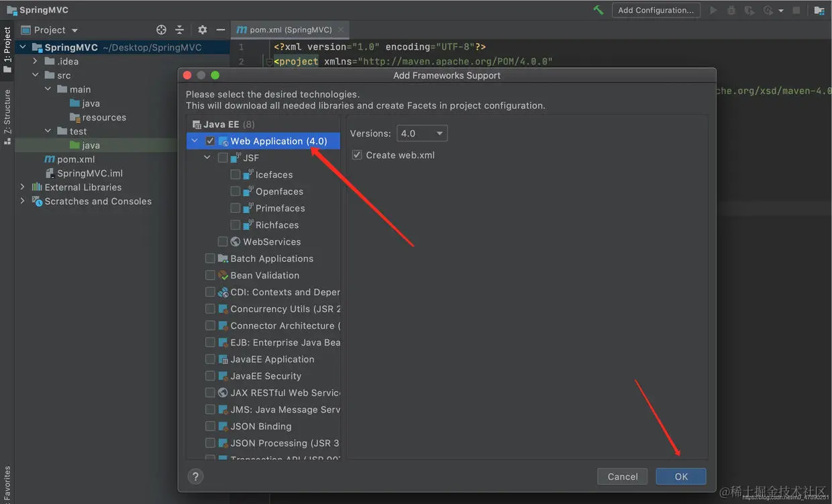Viewport: 832px width, 504px height.
Task: Click the Scratches and Consoles icon
Action: point(37,201)
